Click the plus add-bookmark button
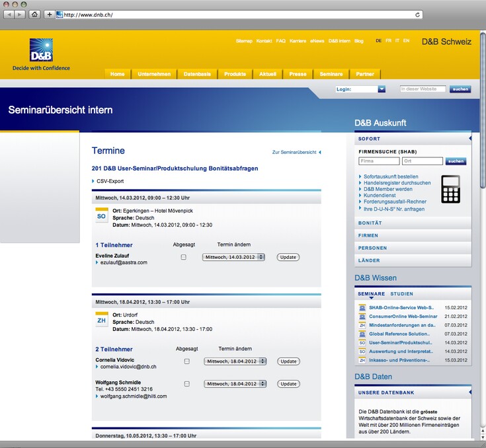 point(50,15)
